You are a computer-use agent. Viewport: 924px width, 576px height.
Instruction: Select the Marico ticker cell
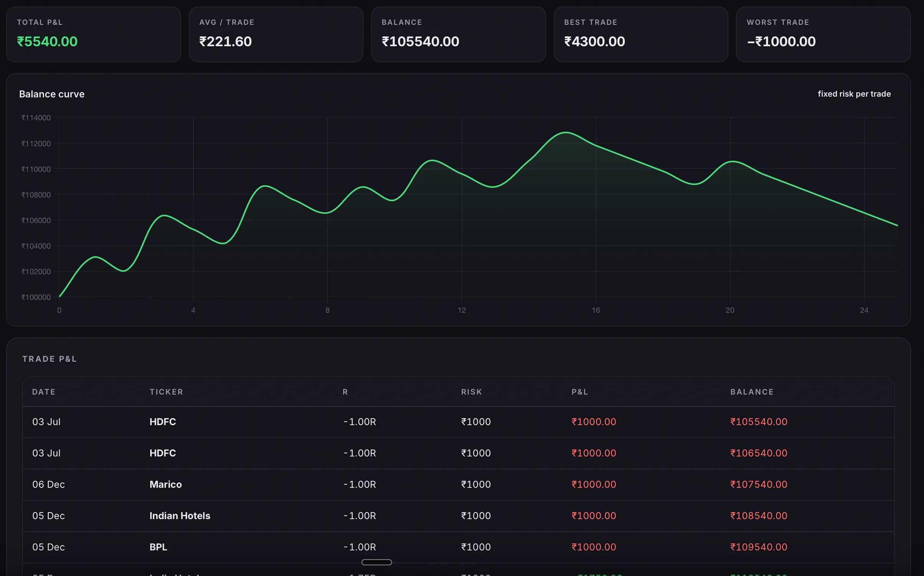[165, 484]
